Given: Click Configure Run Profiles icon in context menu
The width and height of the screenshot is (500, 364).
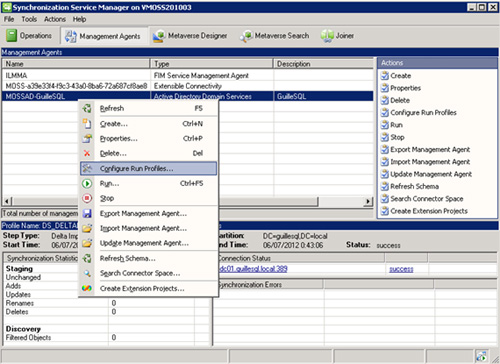Looking at the screenshot, I should coord(87,168).
